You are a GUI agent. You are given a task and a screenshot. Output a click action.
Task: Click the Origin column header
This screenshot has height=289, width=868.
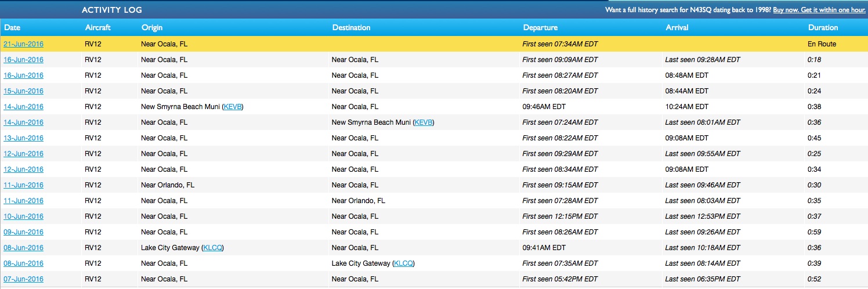tap(152, 27)
